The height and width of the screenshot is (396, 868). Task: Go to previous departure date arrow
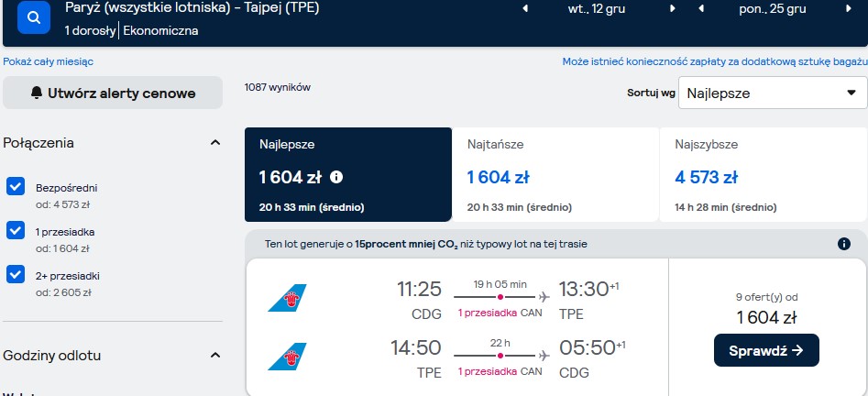coord(525,9)
